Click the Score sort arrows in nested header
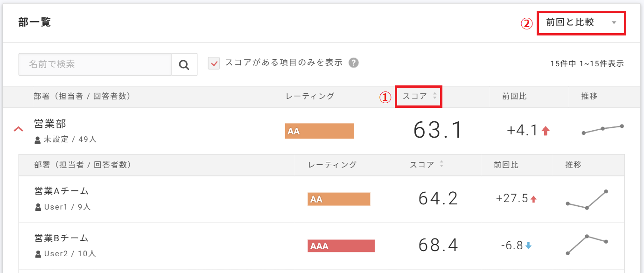Screen dimensions: 644x273 point(441,164)
